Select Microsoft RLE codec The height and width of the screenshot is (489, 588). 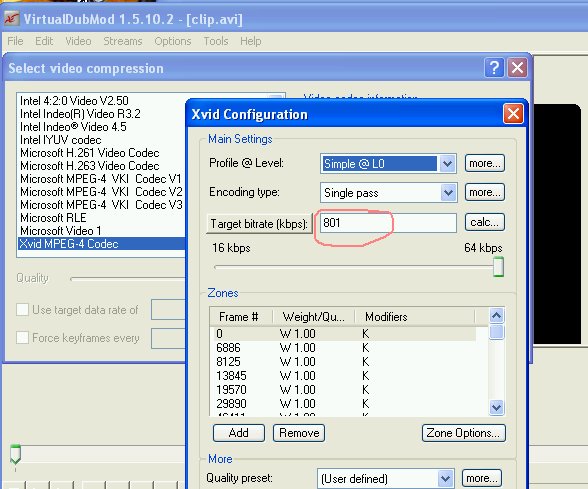[x=53, y=218]
